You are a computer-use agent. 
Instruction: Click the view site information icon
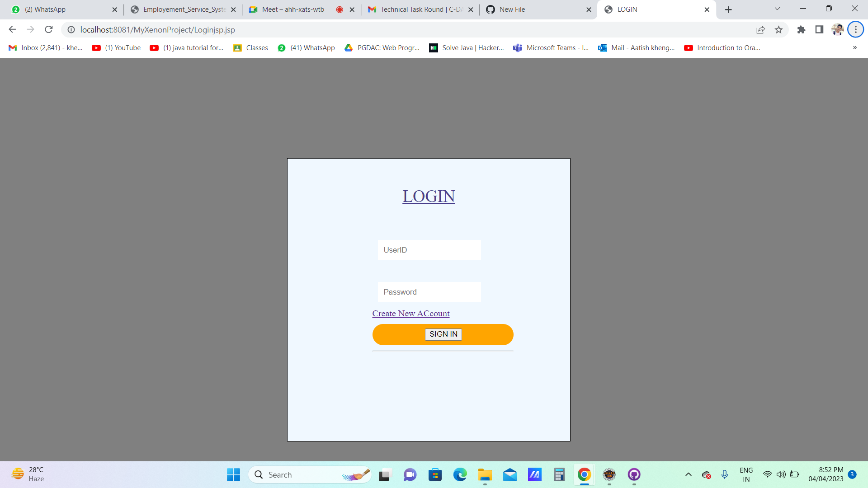tap(71, 30)
